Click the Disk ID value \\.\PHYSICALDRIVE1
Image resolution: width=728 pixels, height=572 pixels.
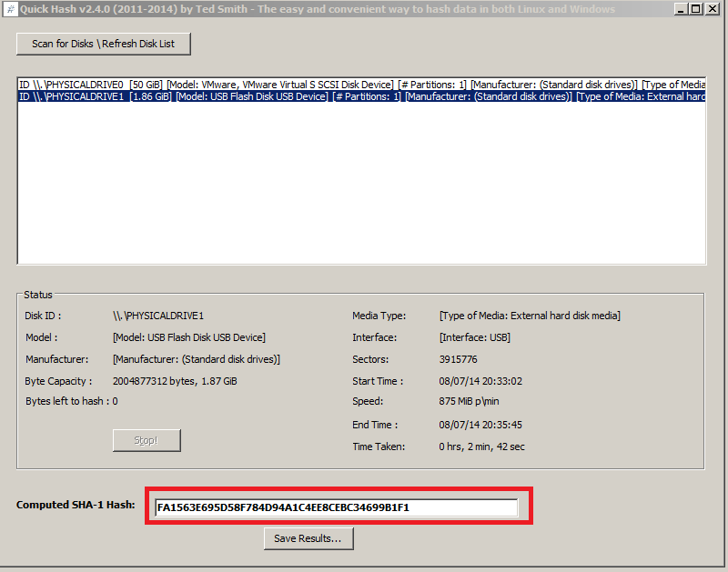[x=158, y=316]
